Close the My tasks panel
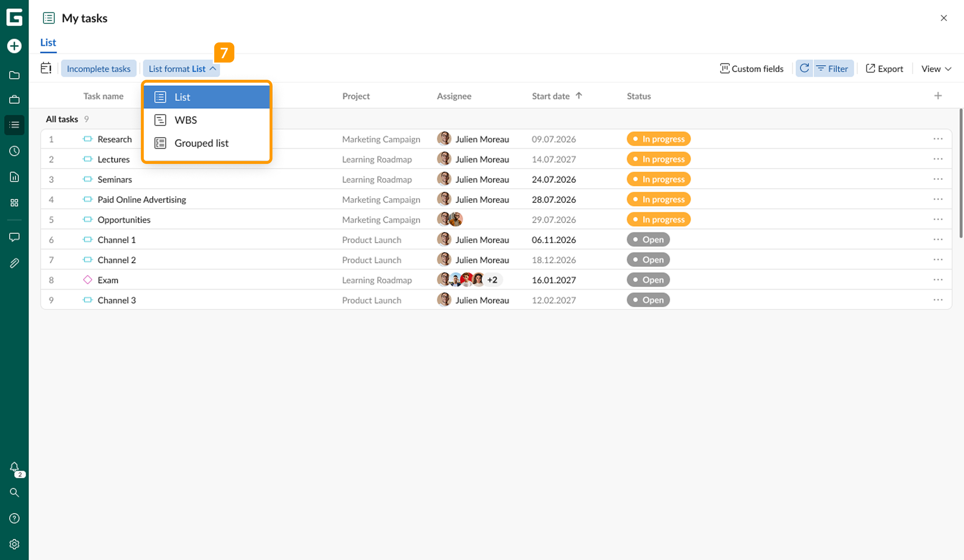This screenshot has height=560, width=964. coord(944,18)
